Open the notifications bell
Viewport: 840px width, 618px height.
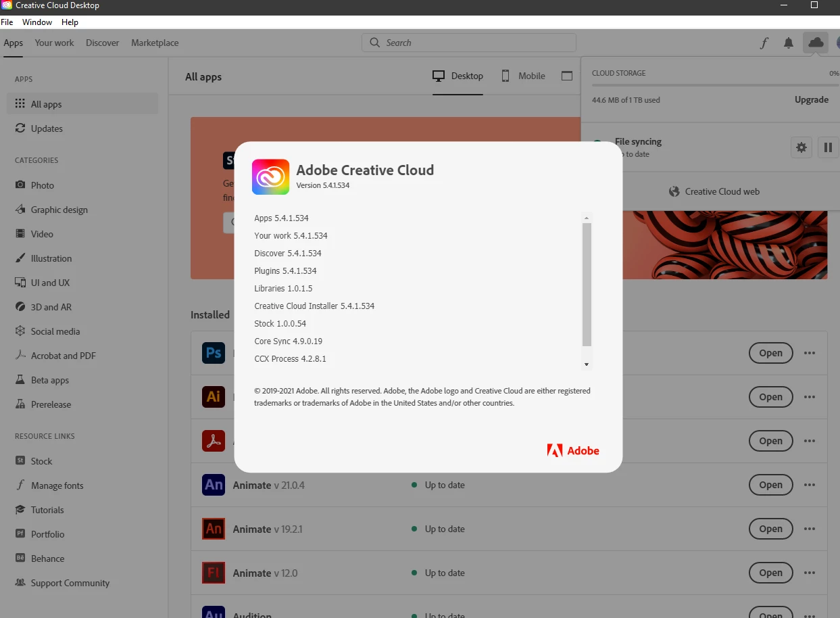(x=789, y=43)
